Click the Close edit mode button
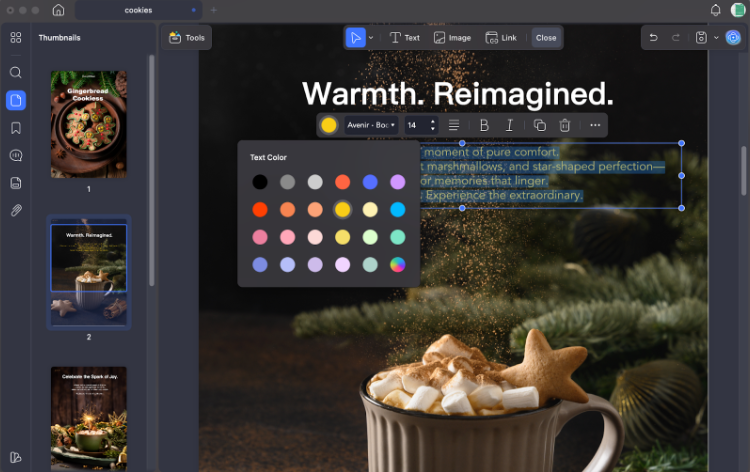This screenshot has height=472, width=750. point(546,38)
